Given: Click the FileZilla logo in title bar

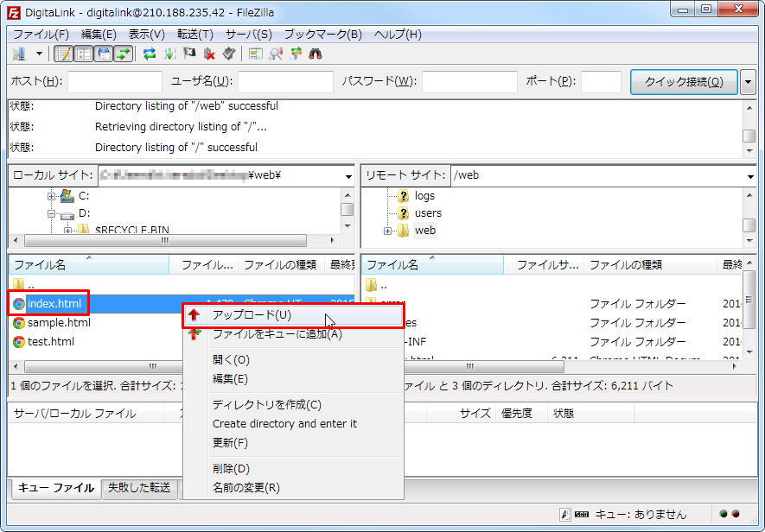Looking at the screenshot, I should 14,13.
